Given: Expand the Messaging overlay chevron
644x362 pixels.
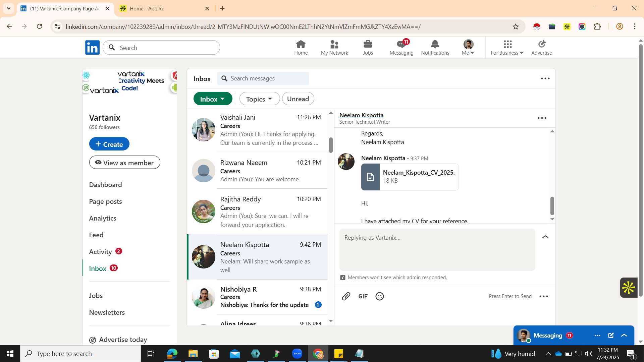Looking at the screenshot, I should pyautogui.click(x=624, y=336).
